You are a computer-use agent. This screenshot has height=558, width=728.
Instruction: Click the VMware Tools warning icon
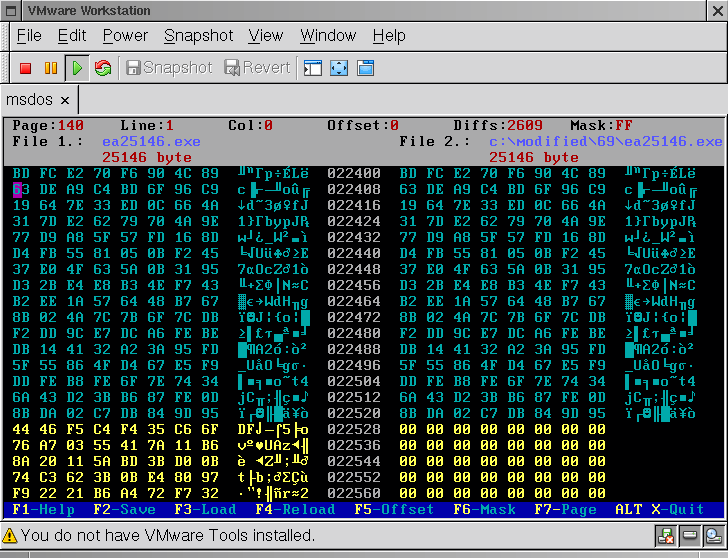coord(10,536)
